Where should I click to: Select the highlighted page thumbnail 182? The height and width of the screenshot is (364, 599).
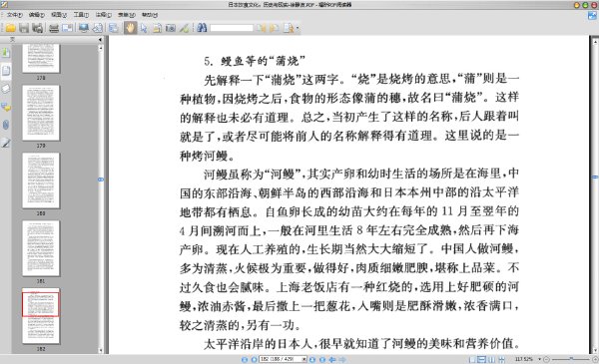click(x=41, y=316)
